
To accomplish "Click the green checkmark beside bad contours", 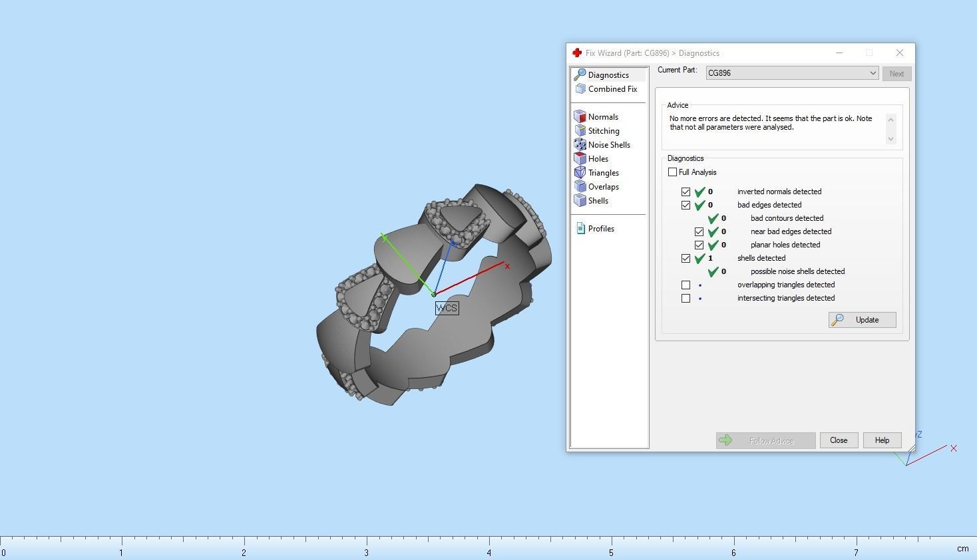I will 713,218.
